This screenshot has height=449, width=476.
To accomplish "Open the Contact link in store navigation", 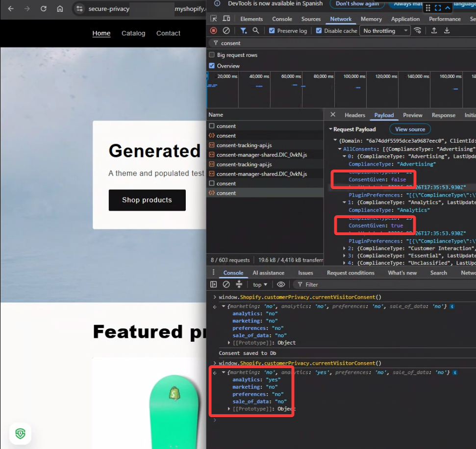I will click(168, 33).
